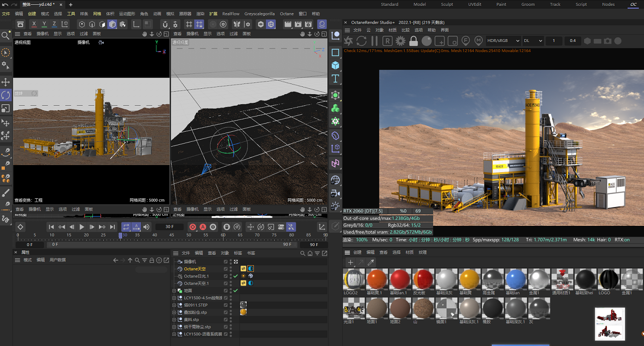The image size is (644, 346).
Task: Undo the last action arrow
Action: (5, 4)
